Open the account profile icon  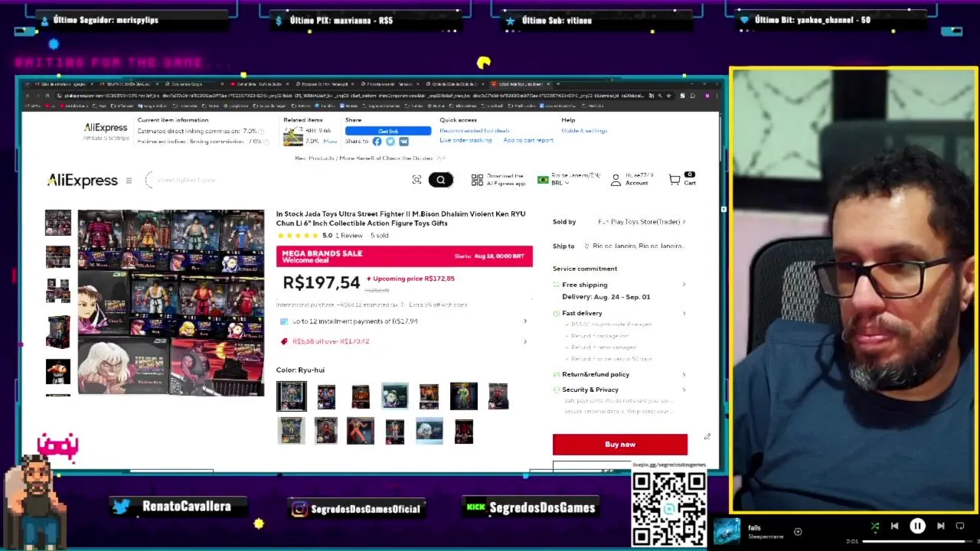coord(616,180)
